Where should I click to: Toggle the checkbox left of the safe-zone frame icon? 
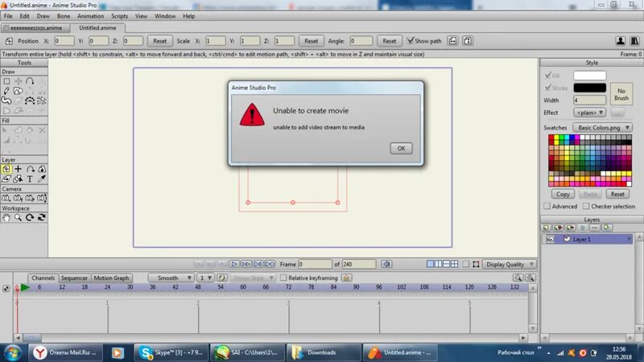[x=466, y=264]
